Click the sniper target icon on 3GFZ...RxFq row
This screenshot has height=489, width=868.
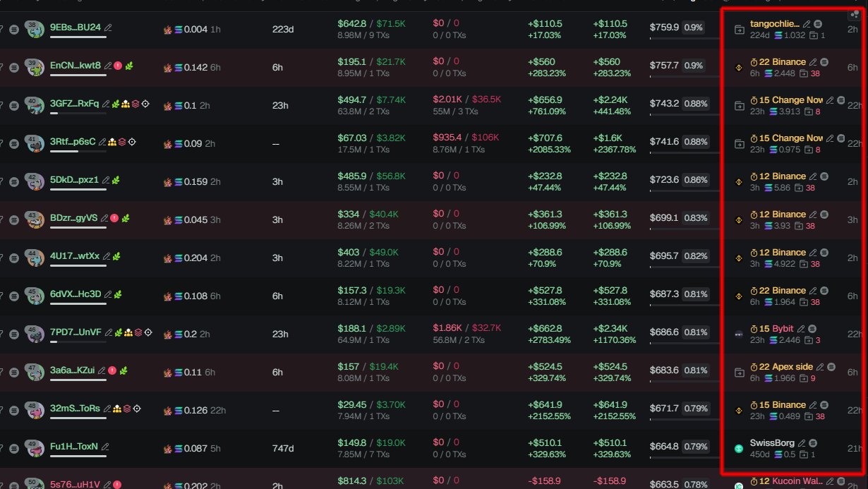145,104
